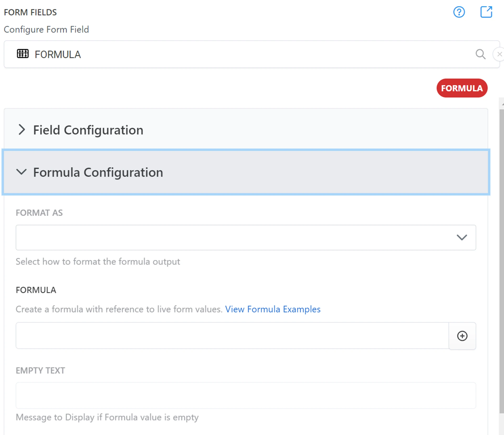Click the Format As dropdown arrow

[x=462, y=237]
